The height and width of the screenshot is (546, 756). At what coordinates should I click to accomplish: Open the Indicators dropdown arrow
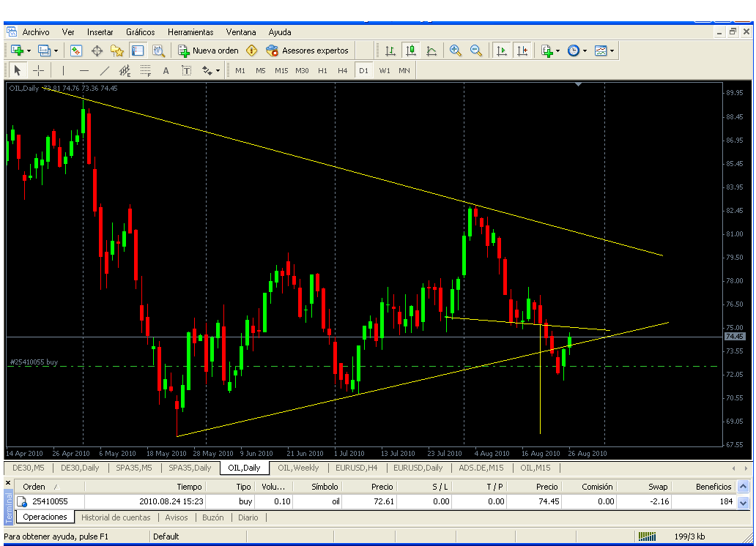click(557, 51)
